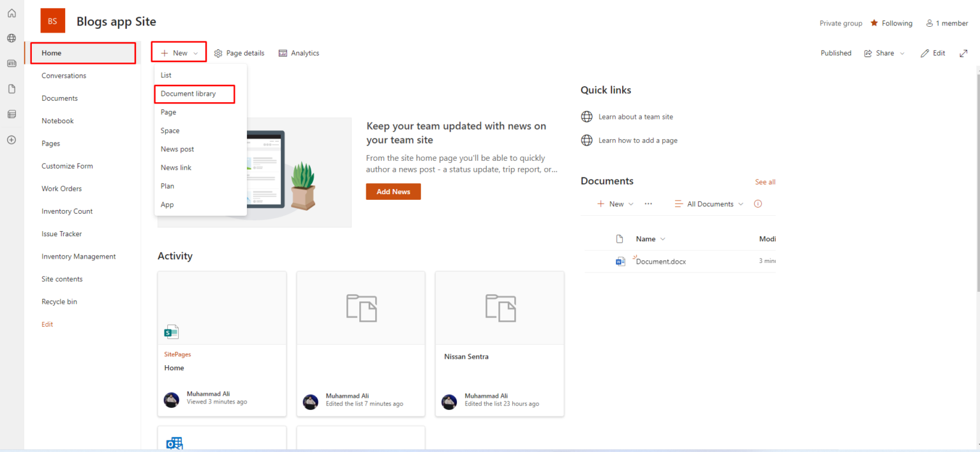
Task: Open See all documents link
Action: 765,182
